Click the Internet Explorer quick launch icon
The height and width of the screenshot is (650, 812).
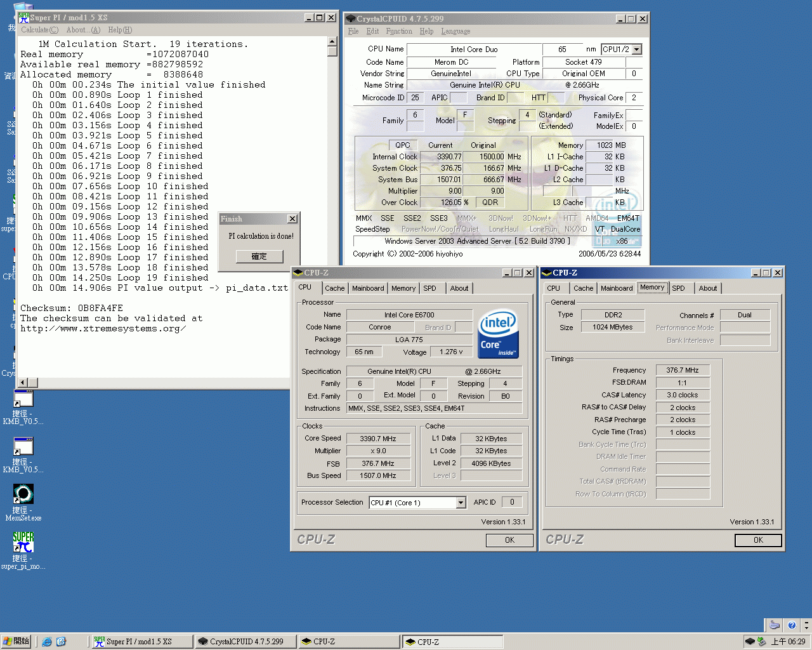(47, 641)
